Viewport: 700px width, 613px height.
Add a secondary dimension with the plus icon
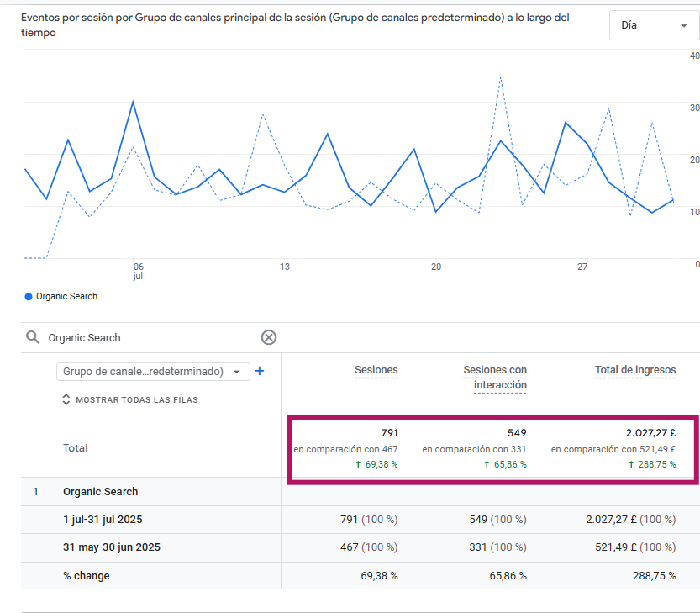tap(260, 371)
